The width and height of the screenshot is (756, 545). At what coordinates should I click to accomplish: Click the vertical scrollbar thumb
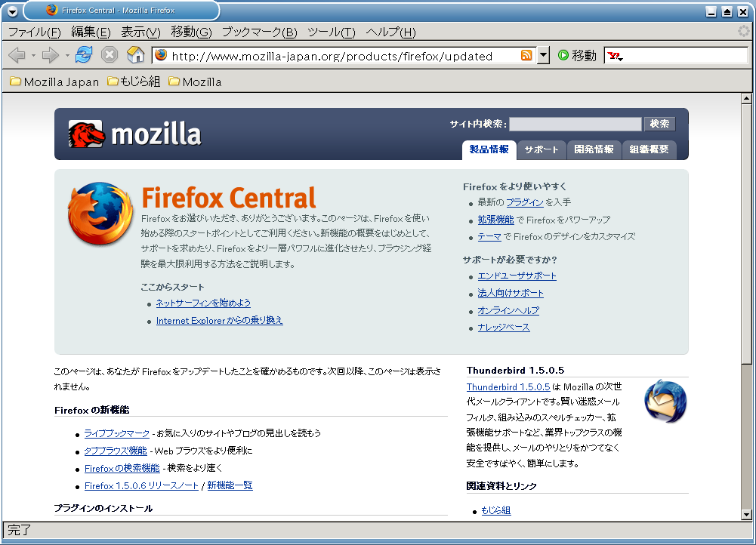tap(746, 234)
